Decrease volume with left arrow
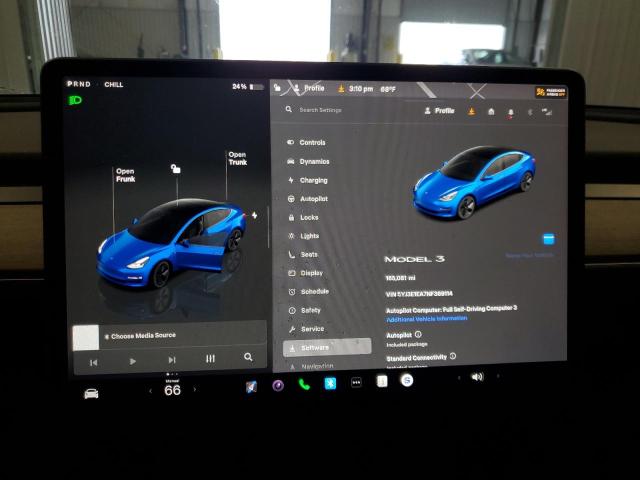The width and height of the screenshot is (640, 480). tap(459, 378)
